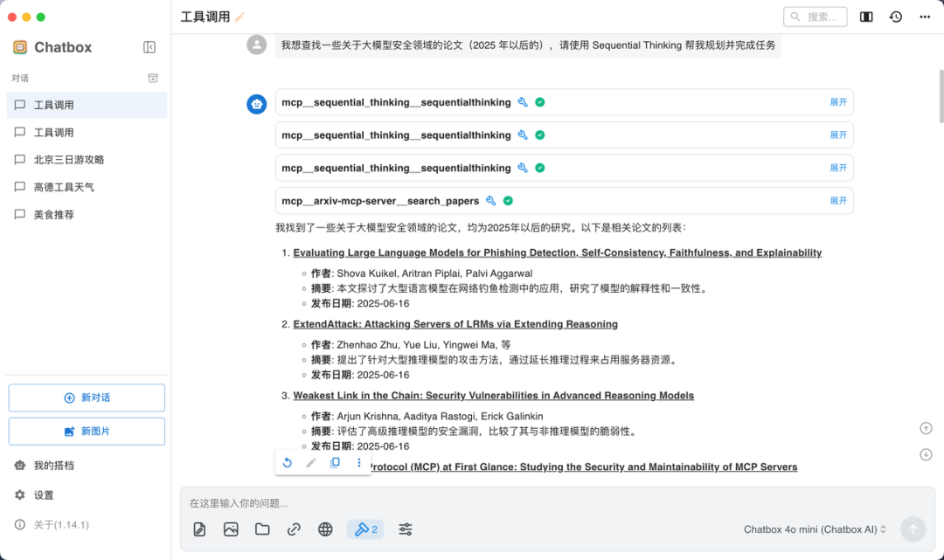Regenerate the assistant response

point(288,462)
